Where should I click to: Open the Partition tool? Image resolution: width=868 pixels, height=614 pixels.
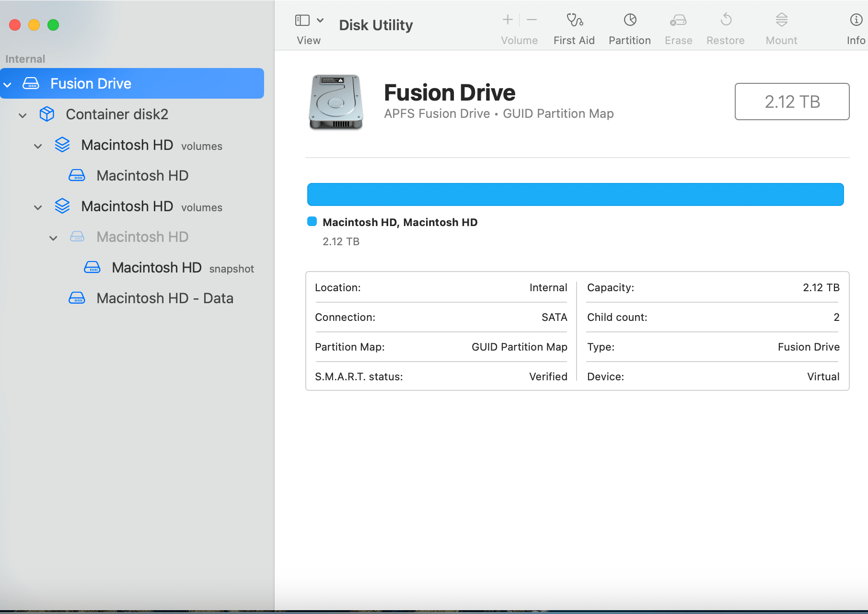(x=629, y=27)
